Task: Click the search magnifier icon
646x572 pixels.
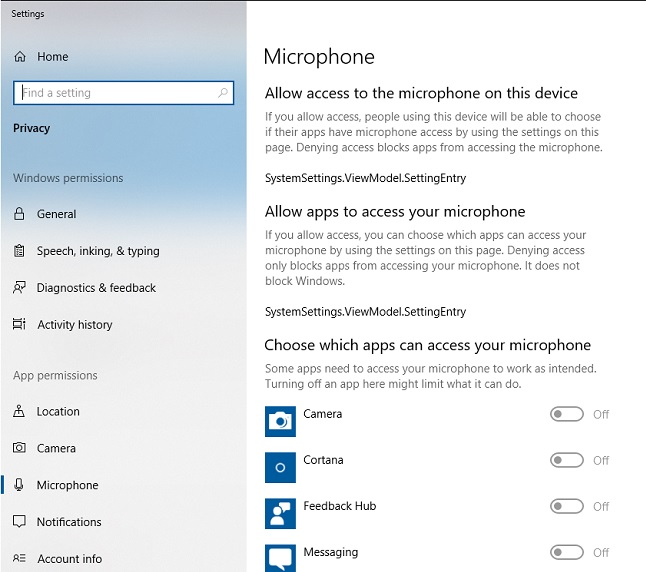Action: 223,93
